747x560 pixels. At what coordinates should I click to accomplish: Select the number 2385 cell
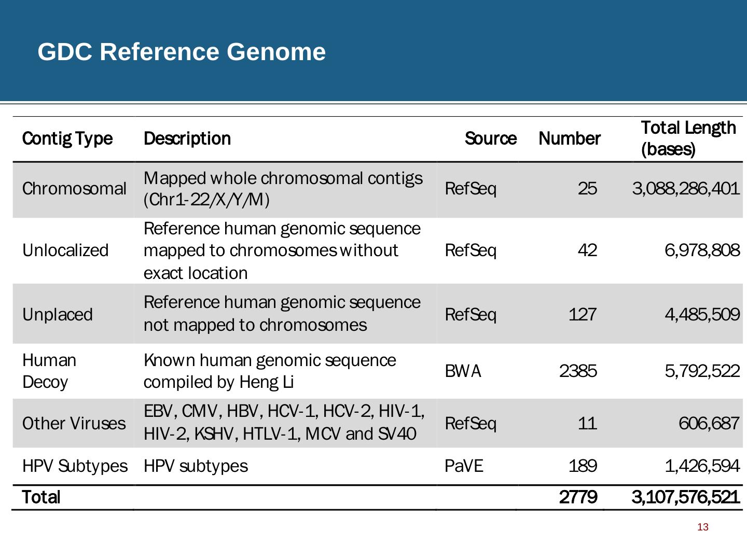coord(578,371)
